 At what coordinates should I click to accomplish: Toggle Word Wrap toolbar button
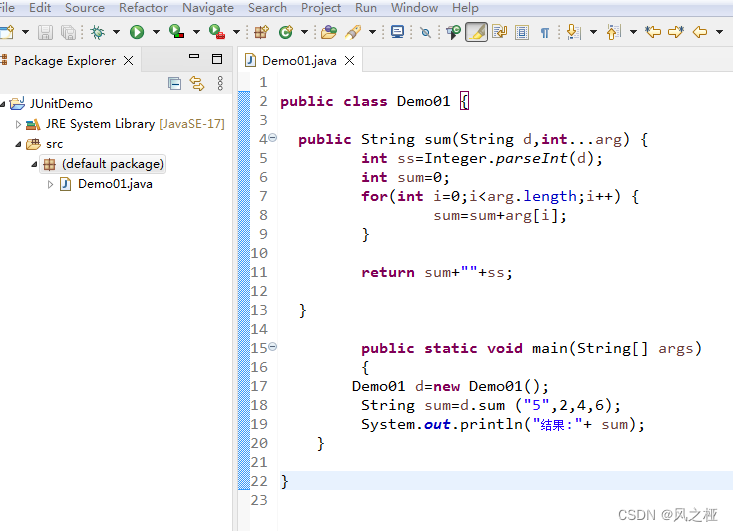(x=500, y=32)
